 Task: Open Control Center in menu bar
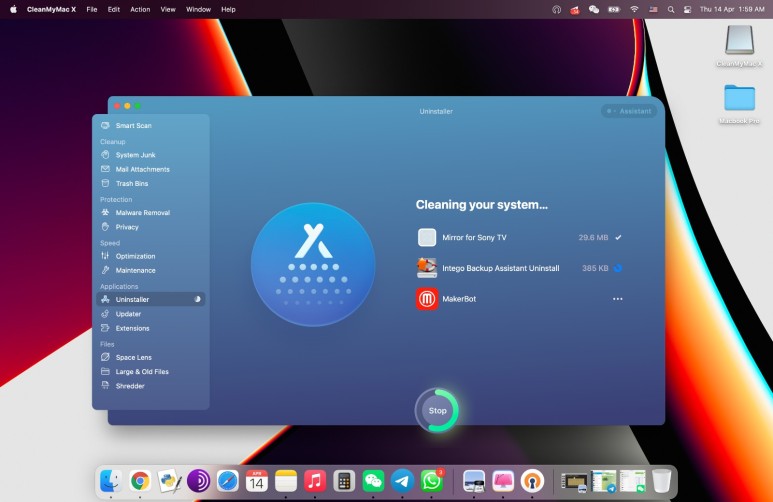click(x=687, y=9)
